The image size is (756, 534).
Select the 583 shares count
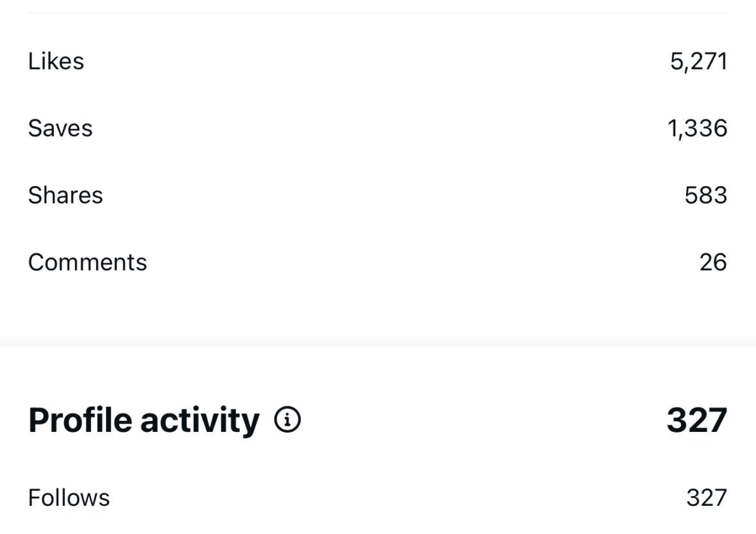(706, 195)
